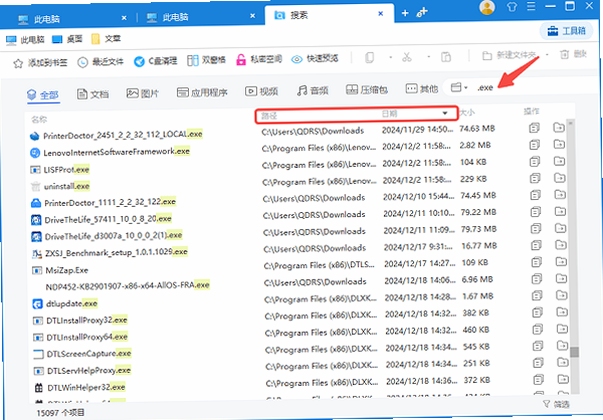Open 私密空间 private space
603x420 pixels.
point(259,59)
